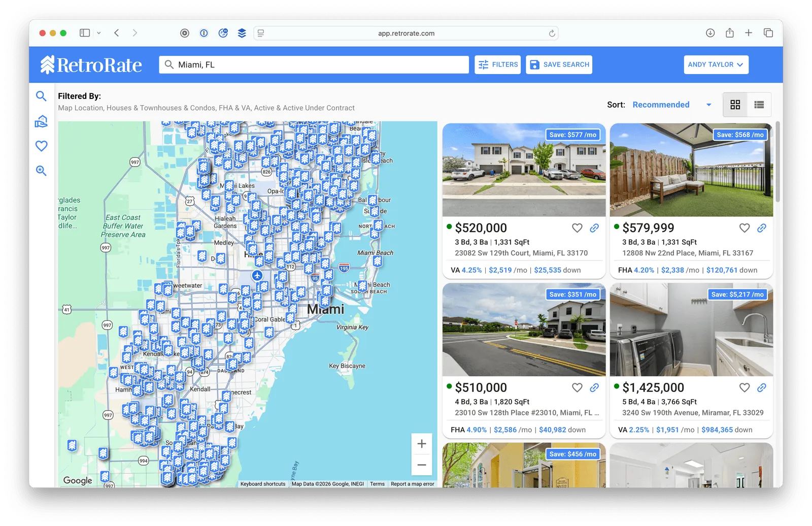Click the airport marker on the map
This screenshot has height=526, width=812.
pos(257,276)
